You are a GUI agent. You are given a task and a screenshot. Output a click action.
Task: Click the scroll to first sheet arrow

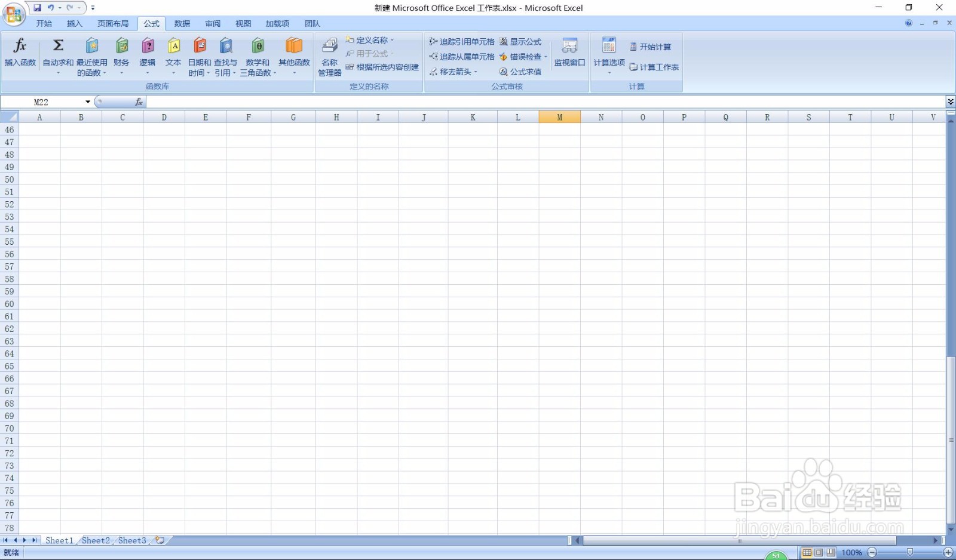click(x=5, y=540)
